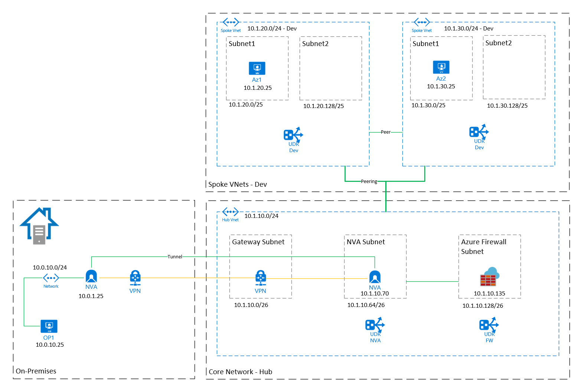The height and width of the screenshot is (392, 581).
Task: Select the Gateway Subnet title
Action: pyautogui.click(x=258, y=242)
